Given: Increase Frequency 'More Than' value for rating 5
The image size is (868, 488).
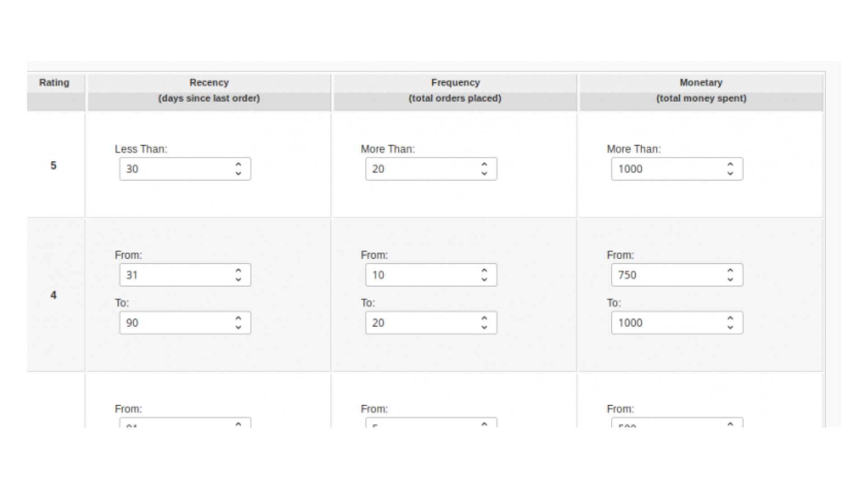Looking at the screenshot, I should 484,164.
